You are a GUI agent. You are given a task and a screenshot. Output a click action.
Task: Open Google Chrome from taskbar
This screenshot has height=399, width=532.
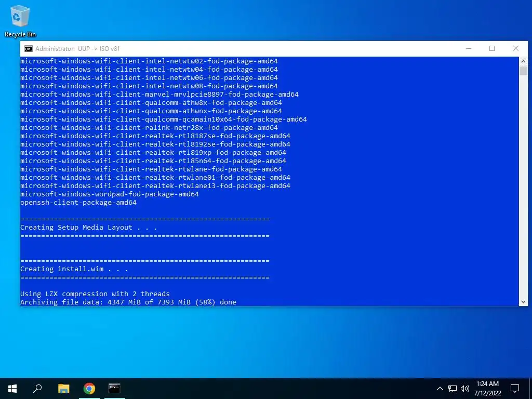[89, 388]
